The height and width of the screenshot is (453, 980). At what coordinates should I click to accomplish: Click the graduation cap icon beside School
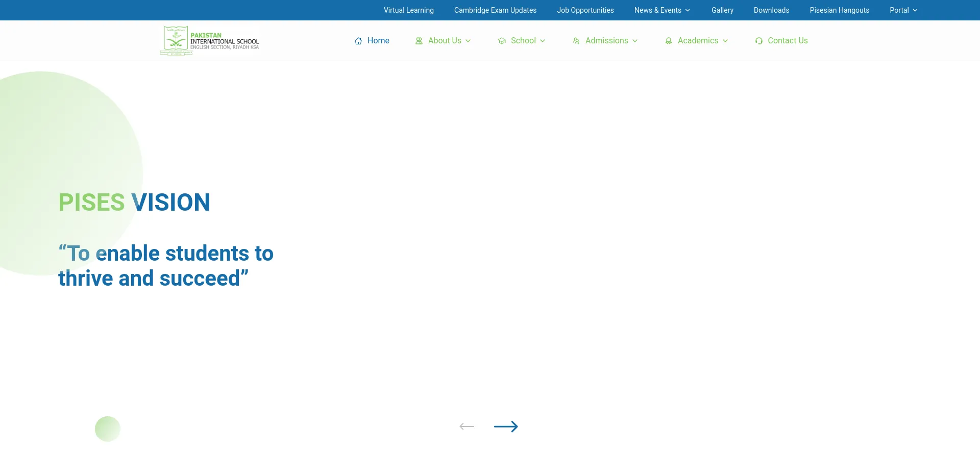[502, 41]
